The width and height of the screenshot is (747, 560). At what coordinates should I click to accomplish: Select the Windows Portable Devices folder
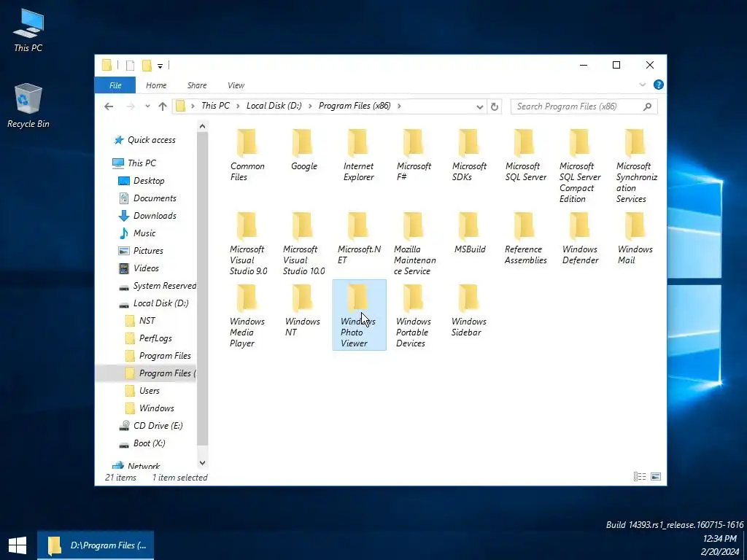(413, 315)
